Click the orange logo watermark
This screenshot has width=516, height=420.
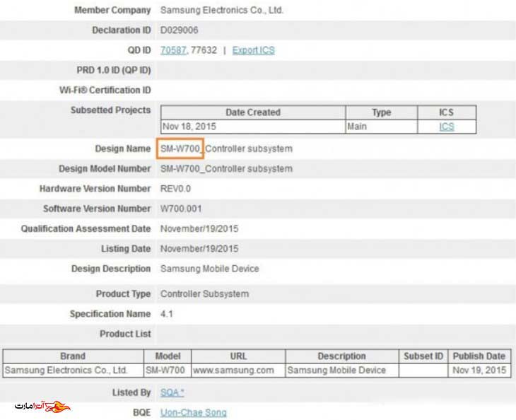click(42, 408)
